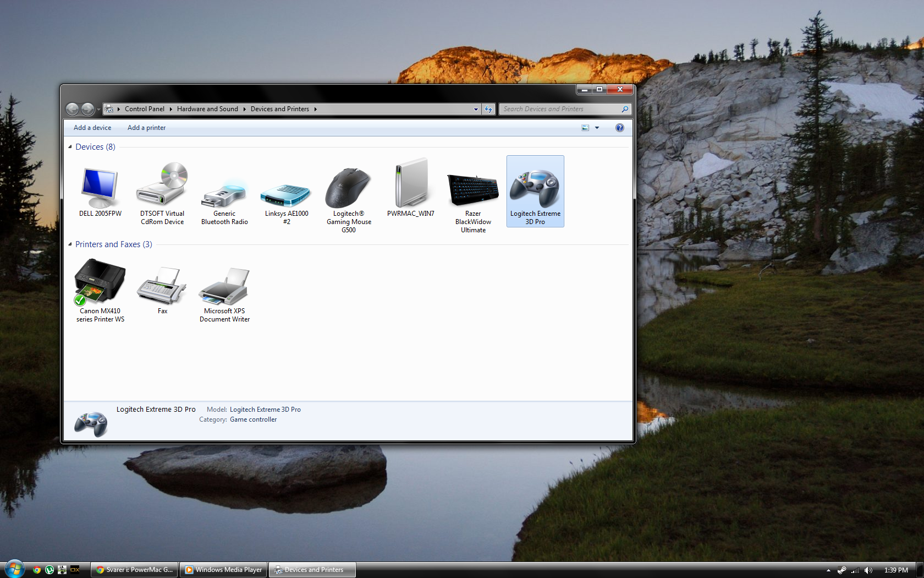
Task: Click the 1:39 PM clock
Action: coord(896,570)
